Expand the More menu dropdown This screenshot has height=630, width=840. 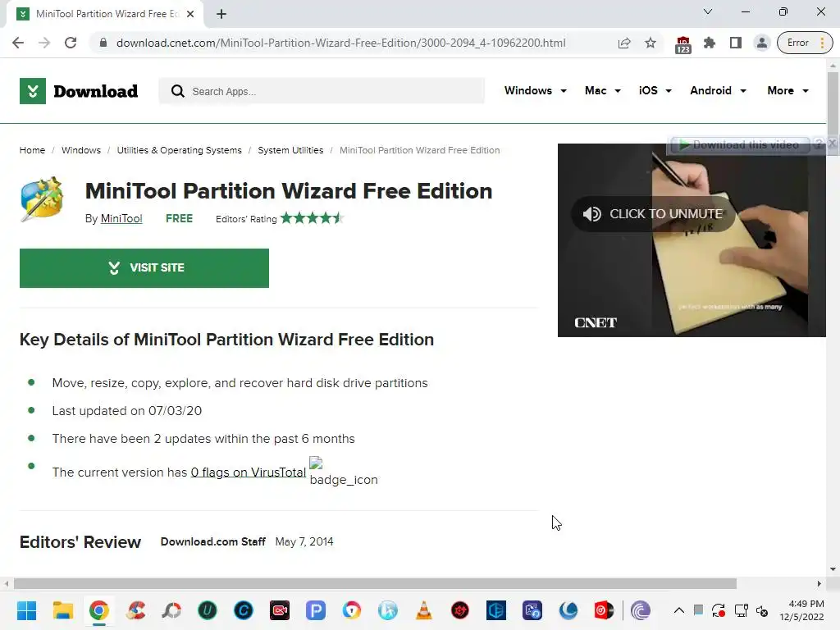click(787, 90)
